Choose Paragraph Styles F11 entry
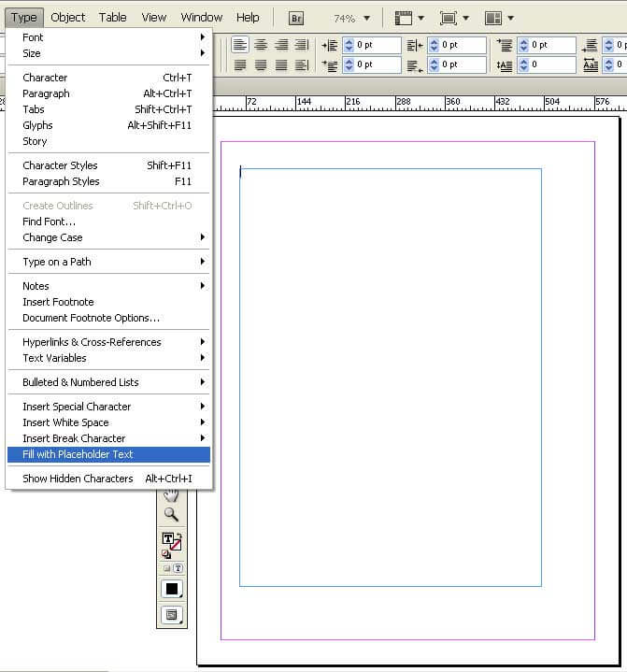Viewport: 627px width, 672px height. 108,181
